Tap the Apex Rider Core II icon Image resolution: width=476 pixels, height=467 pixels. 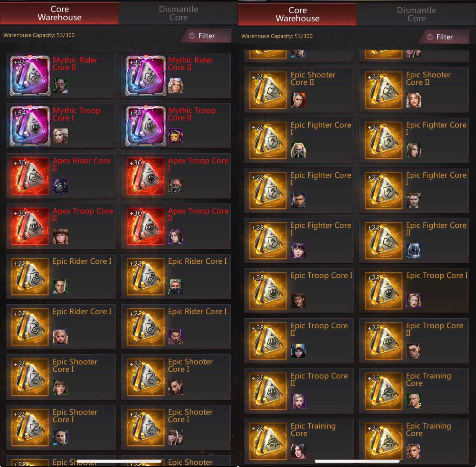(x=30, y=176)
